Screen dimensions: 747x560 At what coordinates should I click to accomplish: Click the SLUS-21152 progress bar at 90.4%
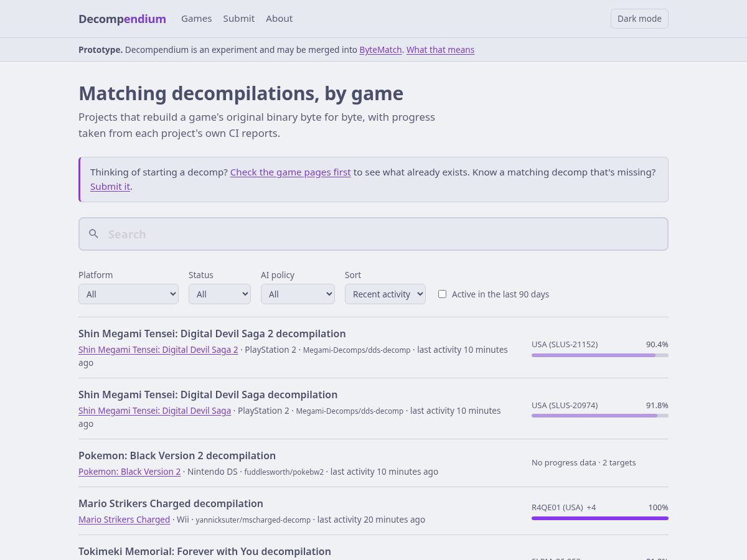click(x=600, y=355)
